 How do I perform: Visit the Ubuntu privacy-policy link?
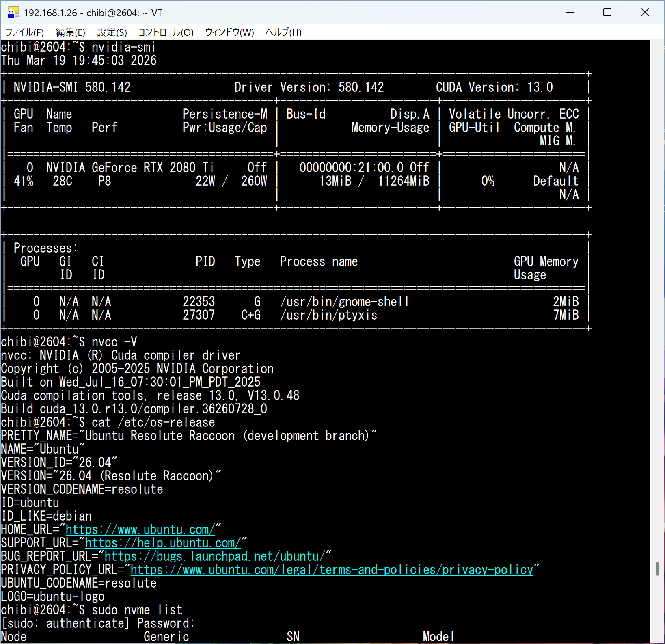332,570
